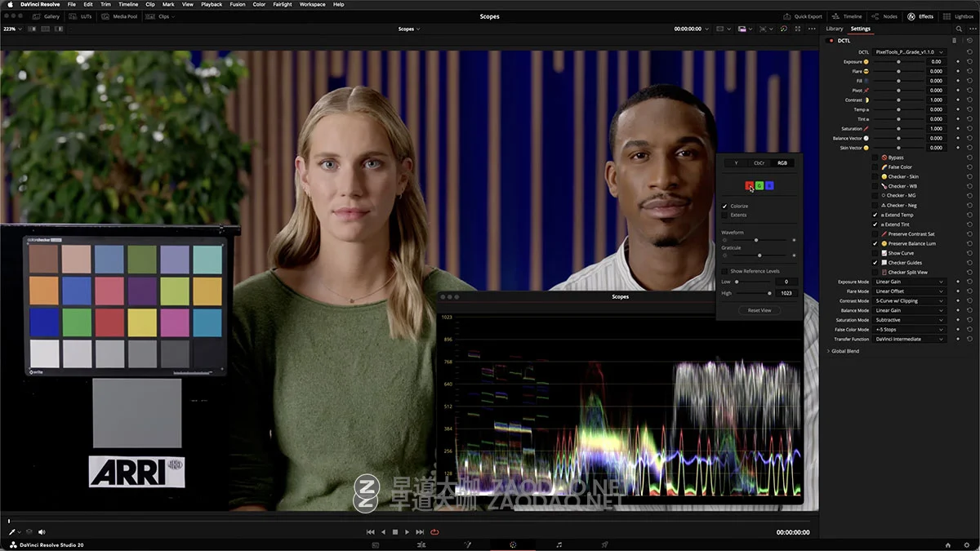The image size is (980, 551).
Task: Open the Gallery panel
Action: coord(47,16)
